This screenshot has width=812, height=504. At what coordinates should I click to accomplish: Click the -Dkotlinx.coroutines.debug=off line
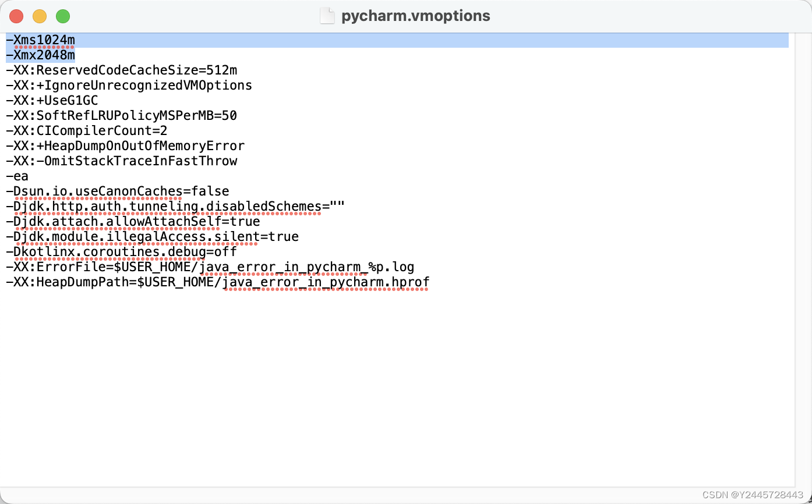point(122,252)
